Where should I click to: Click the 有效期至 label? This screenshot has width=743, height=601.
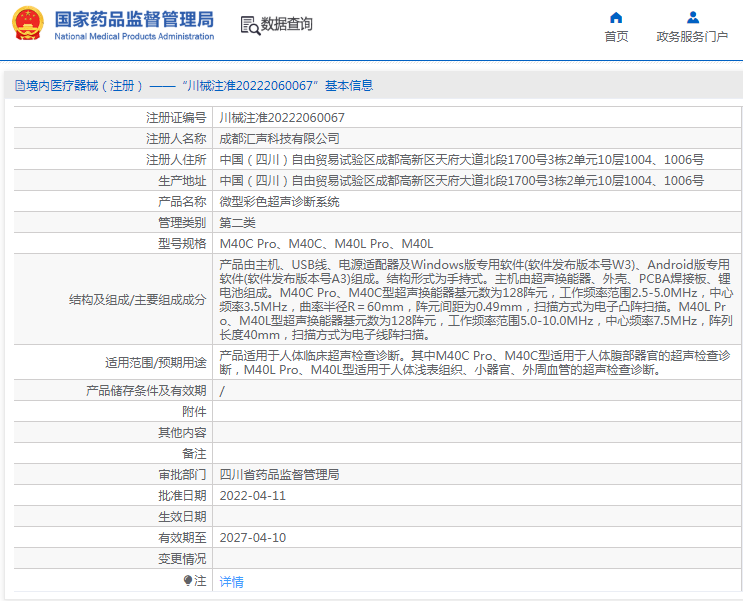coord(182,537)
